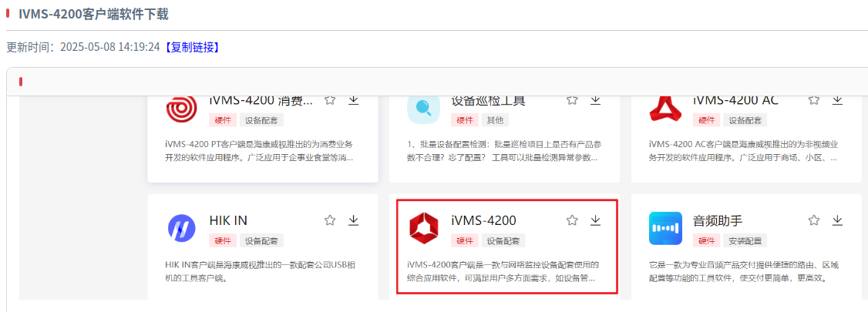This screenshot has height=312, width=868.
Task: Click the 硬件 tag under iVMS-4200
Action: (x=465, y=240)
